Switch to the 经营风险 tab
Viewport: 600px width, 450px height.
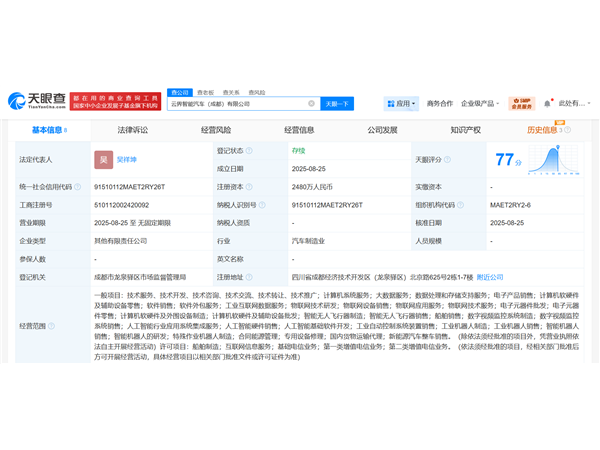coord(216,130)
